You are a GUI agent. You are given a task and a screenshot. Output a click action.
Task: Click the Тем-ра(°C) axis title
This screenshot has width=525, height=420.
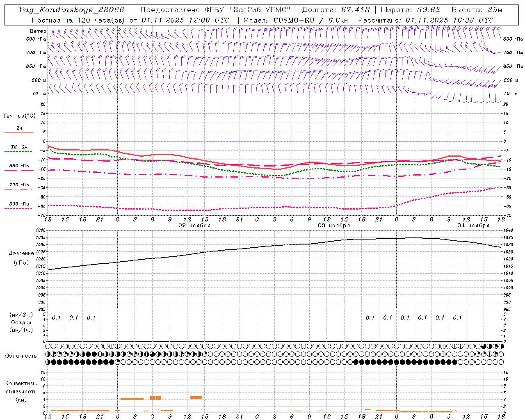point(19,116)
